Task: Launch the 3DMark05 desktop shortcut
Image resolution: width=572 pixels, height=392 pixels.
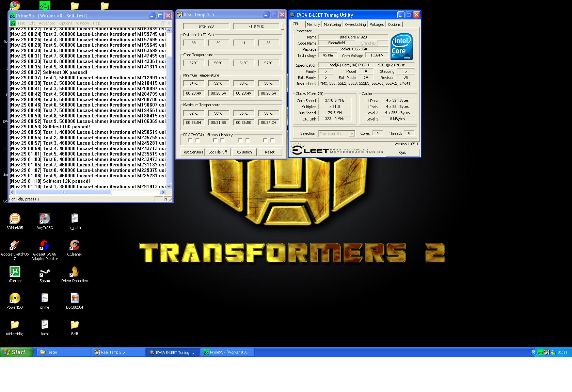Action: 15,221
